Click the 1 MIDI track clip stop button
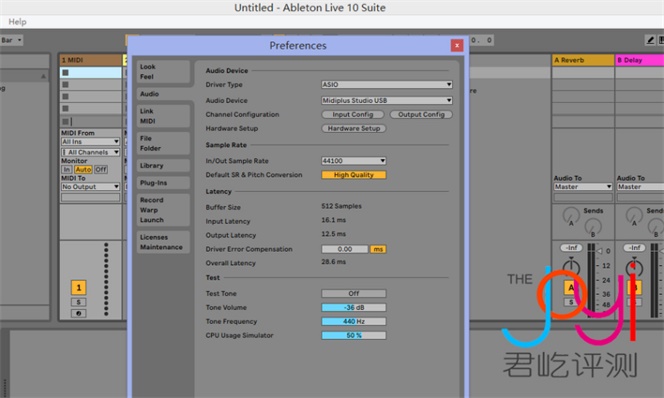The image size is (664, 398). click(65, 122)
